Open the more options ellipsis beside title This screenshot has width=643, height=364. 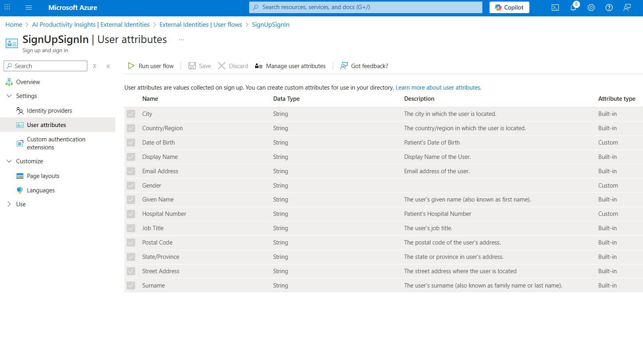click(x=181, y=40)
